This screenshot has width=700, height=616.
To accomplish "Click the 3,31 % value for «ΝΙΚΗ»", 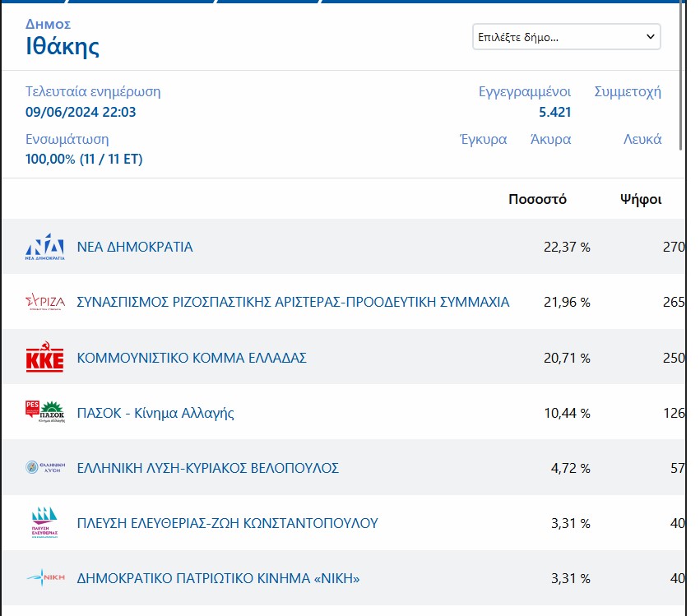I will pyautogui.click(x=571, y=578).
